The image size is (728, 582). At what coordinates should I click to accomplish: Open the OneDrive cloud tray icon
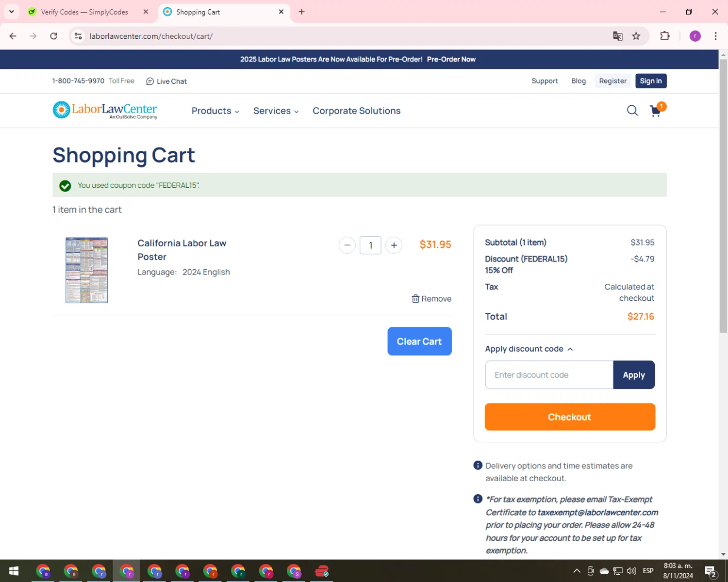click(604, 571)
